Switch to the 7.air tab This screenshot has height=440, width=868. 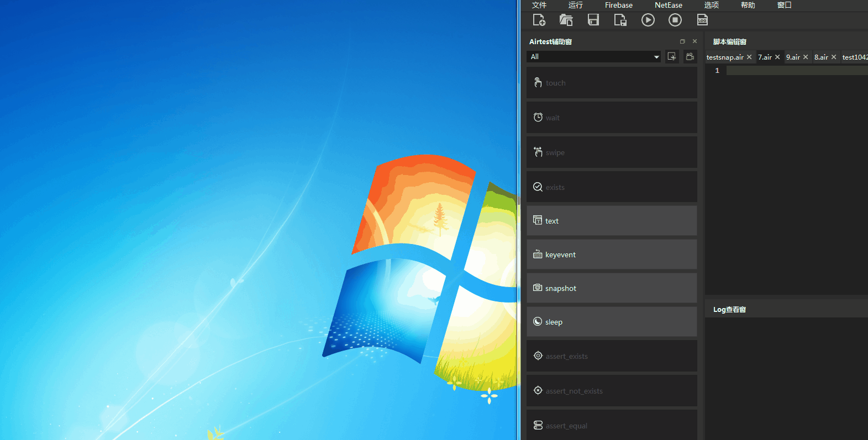(x=765, y=57)
